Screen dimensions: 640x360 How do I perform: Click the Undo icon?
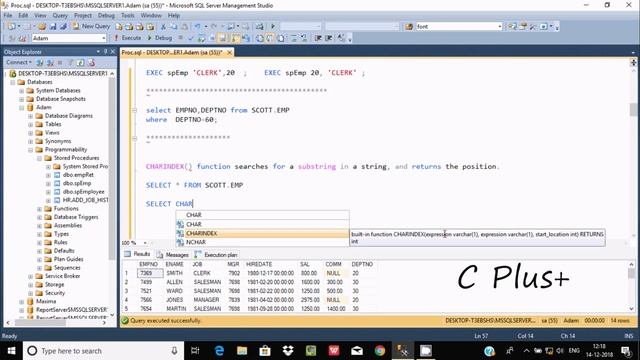click(x=198, y=27)
